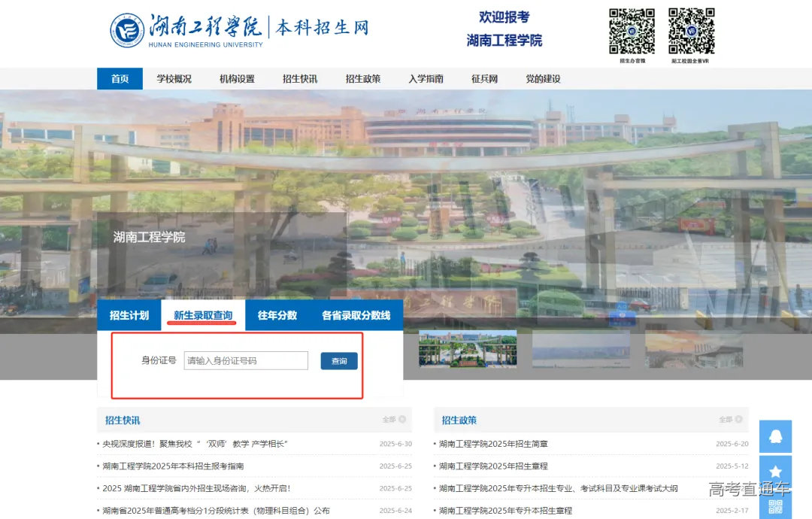Select the 各省录取分数线 tab
812x519 pixels.
tap(359, 315)
